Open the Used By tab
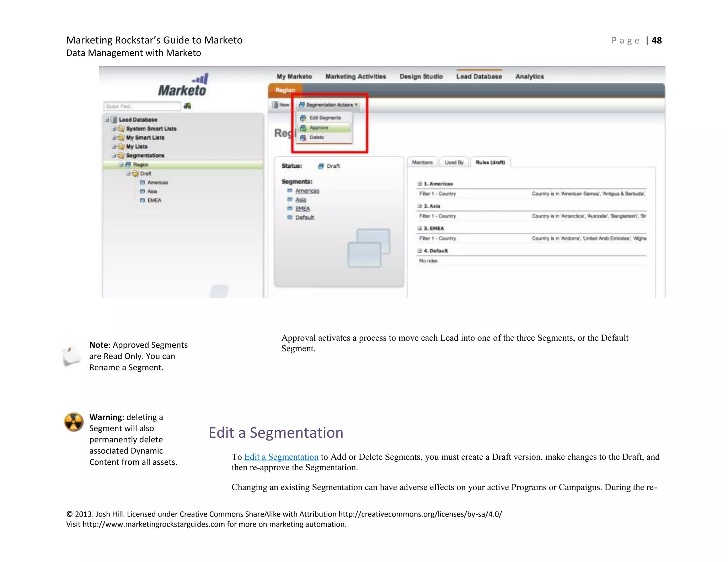 pyautogui.click(x=454, y=163)
